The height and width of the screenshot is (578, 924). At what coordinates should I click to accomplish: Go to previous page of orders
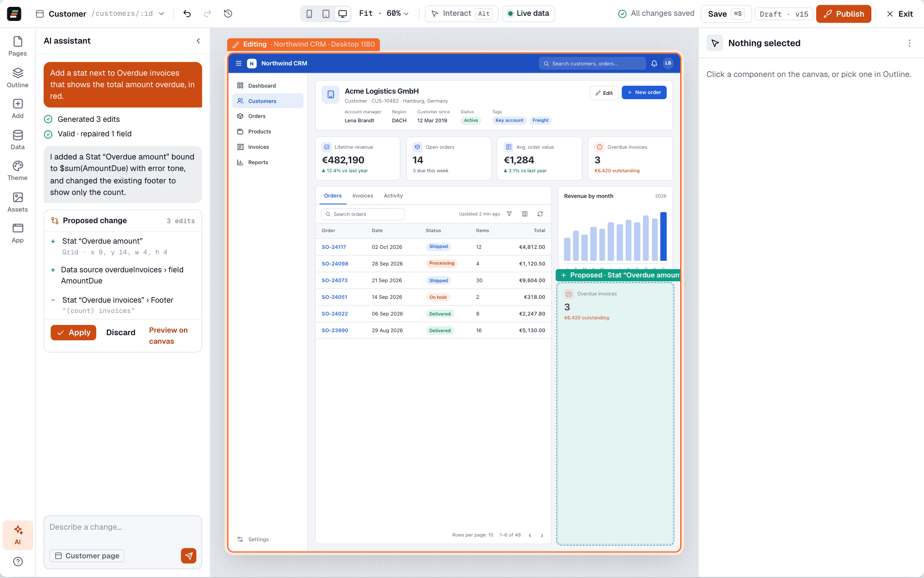(530, 536)
